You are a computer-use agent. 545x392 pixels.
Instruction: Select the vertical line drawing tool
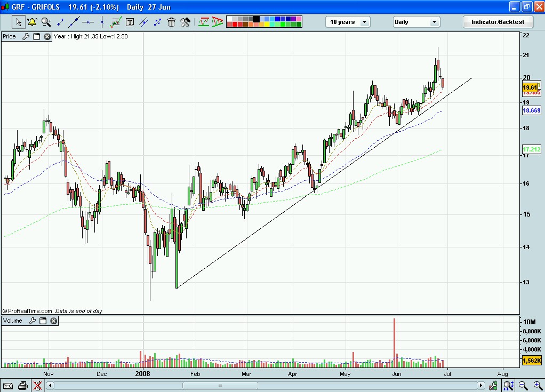pyautogui.click(x=102, y=22)
